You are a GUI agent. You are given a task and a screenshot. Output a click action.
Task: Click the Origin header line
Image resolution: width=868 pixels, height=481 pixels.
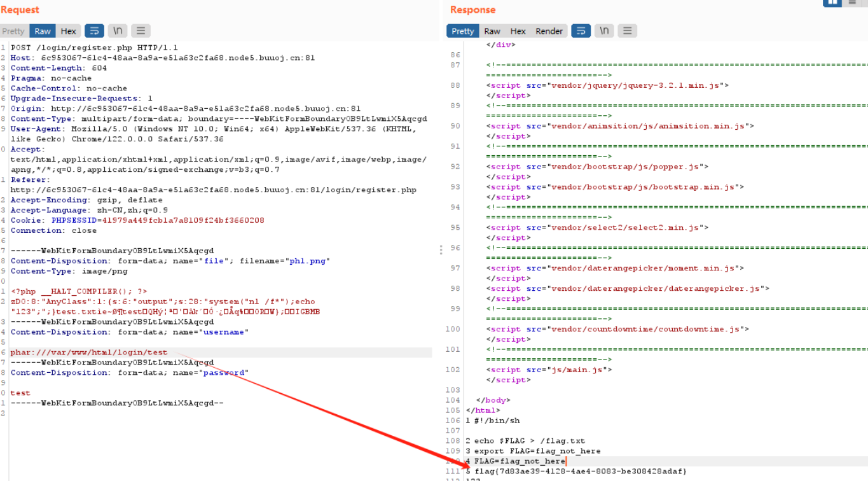click(186, 109)
